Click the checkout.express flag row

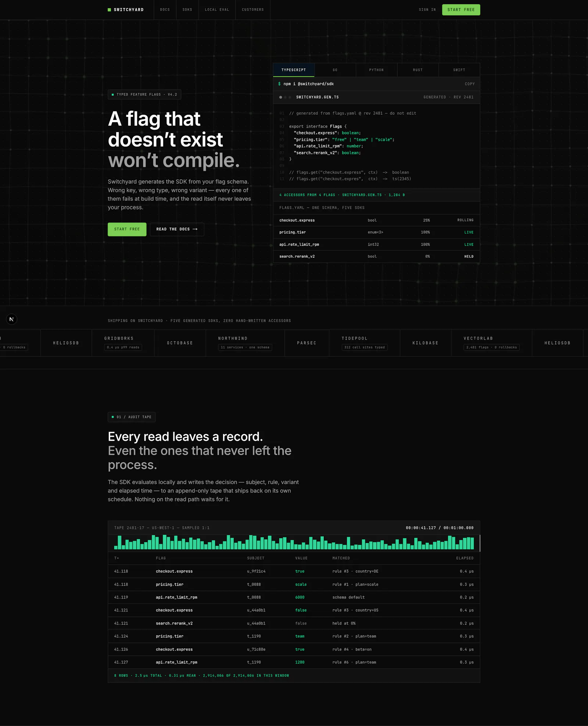pos(376,220)
